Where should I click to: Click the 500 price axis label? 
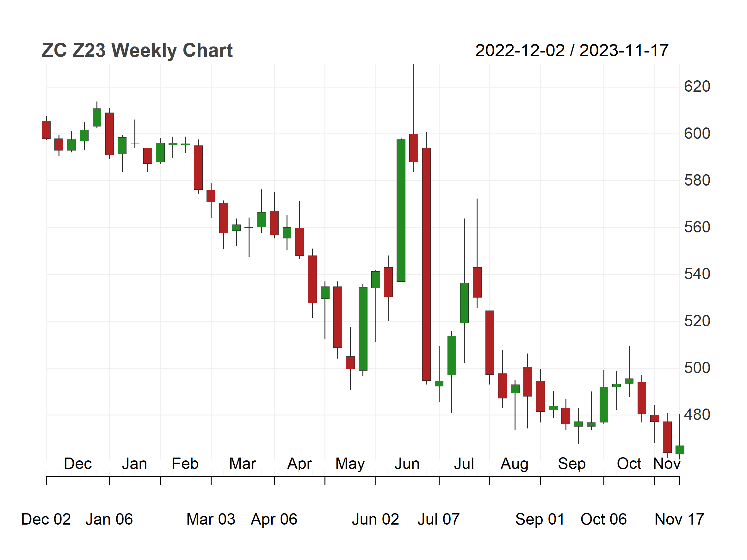[697, 368]
